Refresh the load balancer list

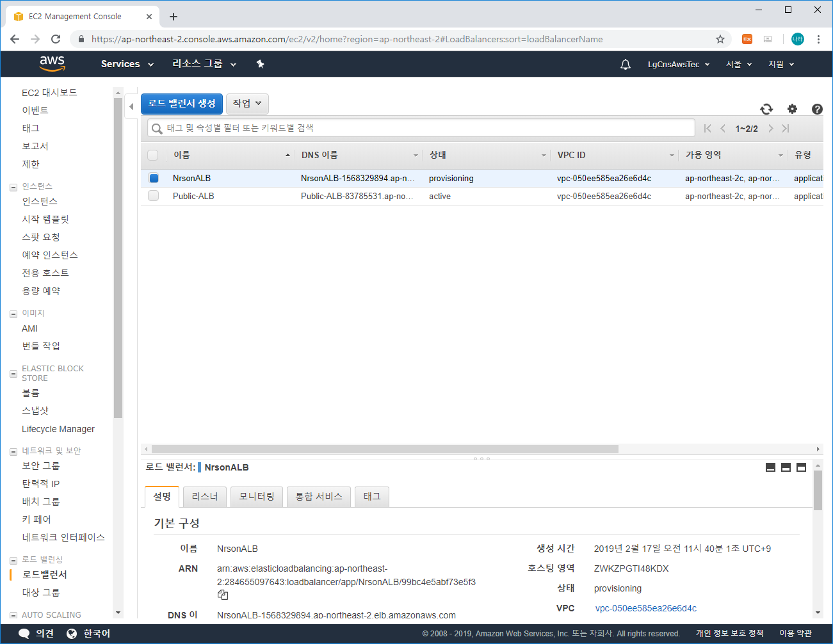[x=766, y=109]
